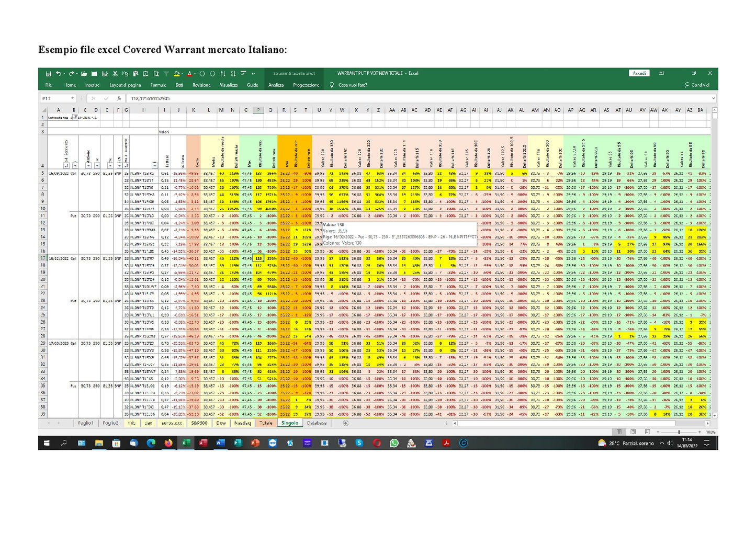Open the Progettazione ribbon tab
The image size is (756, 534).
[306, 85]
